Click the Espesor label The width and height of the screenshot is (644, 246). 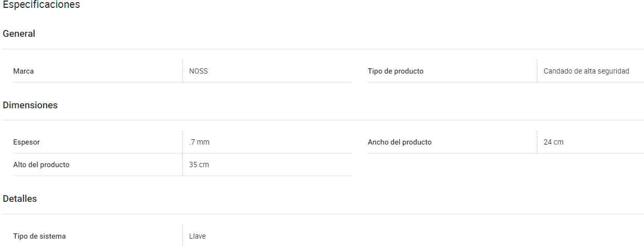coord(26,142)
